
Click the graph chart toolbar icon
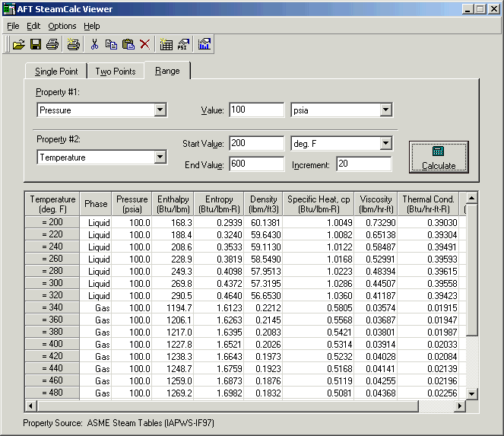point(204,44)
